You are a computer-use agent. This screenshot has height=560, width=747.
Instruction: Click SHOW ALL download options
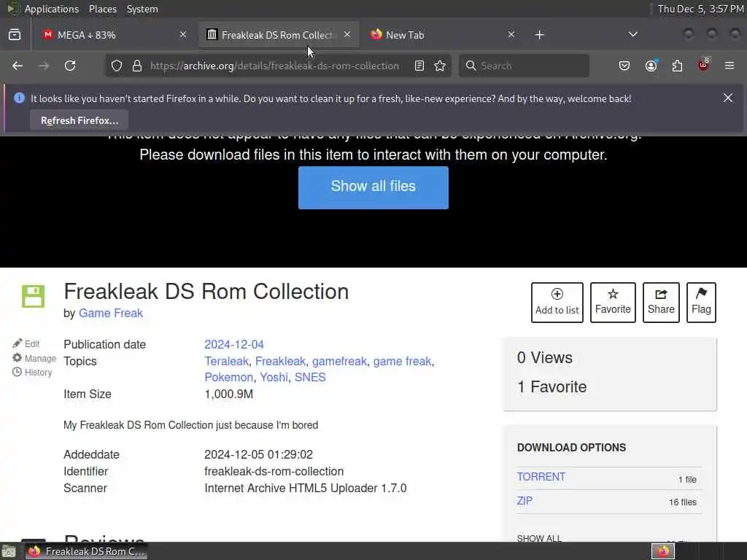tap(539, 538)
